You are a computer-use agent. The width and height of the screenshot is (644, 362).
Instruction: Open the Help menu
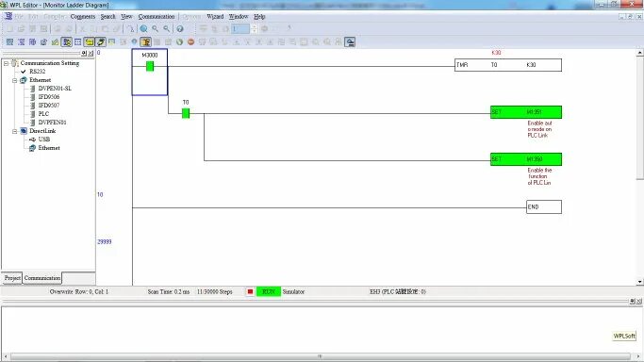point(259,16)
